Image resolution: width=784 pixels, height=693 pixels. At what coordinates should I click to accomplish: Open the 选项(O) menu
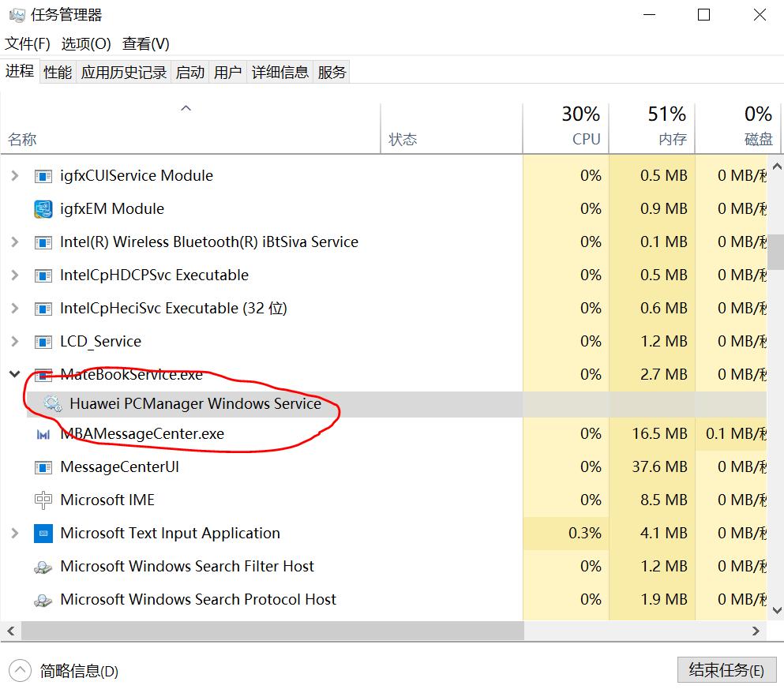tap(86, 43)
